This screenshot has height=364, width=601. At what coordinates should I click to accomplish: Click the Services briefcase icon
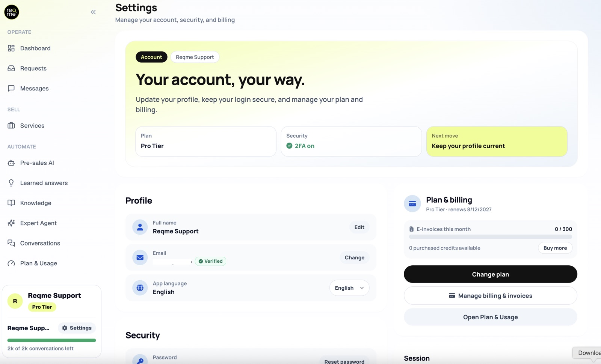click(11, 125)
